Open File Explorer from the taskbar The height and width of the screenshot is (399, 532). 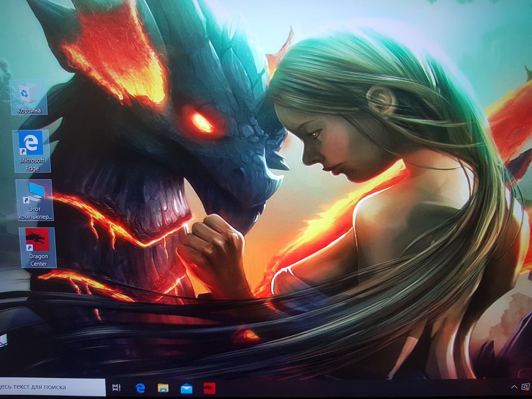click(163, 388)
